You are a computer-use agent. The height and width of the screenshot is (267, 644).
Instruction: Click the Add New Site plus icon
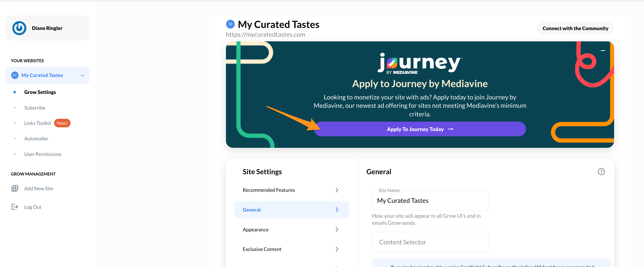pos(15,188)
